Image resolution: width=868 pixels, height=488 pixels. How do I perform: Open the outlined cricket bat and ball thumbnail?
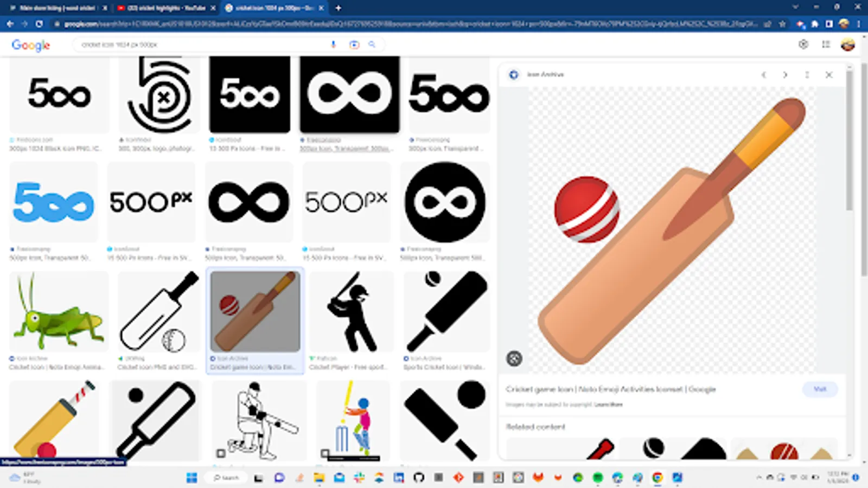[159, 312]
